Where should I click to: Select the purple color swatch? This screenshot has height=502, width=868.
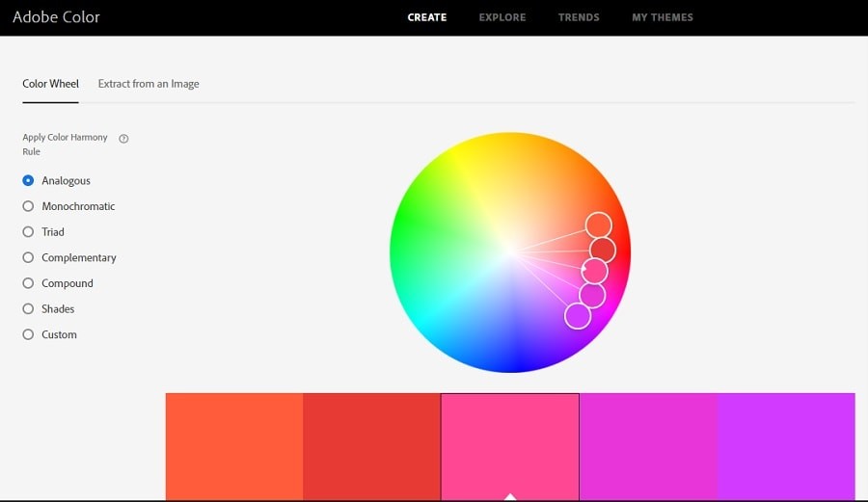coord(786,447)
